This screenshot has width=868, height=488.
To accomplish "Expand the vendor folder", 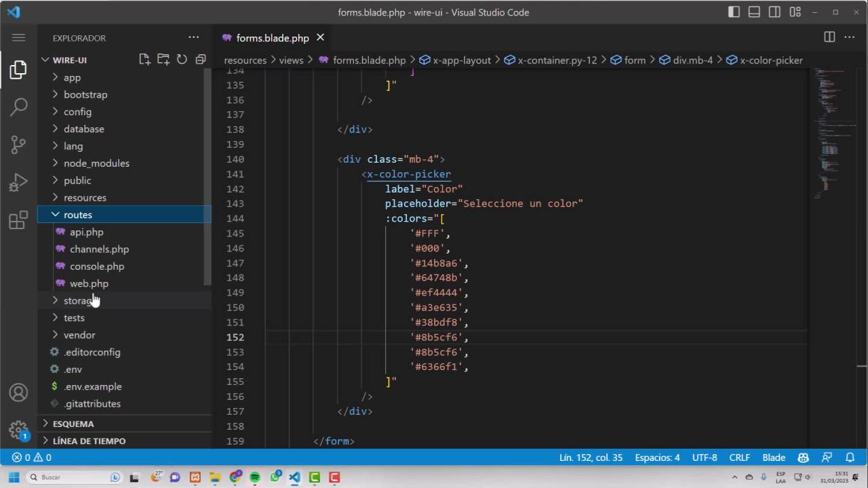I will (x=124, y=335).
